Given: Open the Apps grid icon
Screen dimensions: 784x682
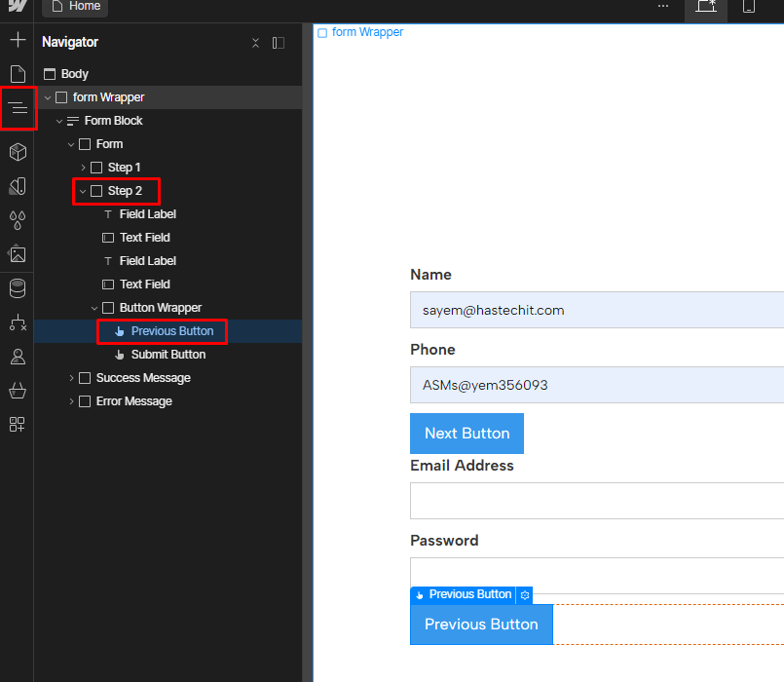Looking at the screenshot, I should pyautogui.click(x=17, y=425).
